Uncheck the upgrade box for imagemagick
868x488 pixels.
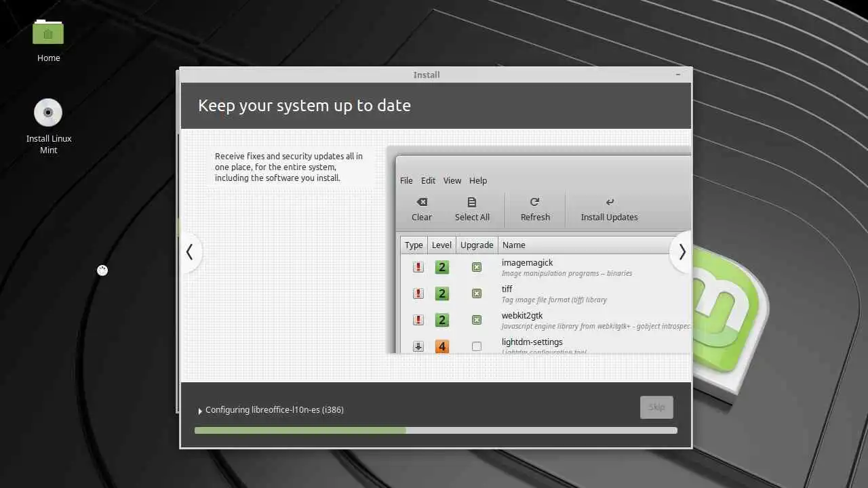click(477, 267)
